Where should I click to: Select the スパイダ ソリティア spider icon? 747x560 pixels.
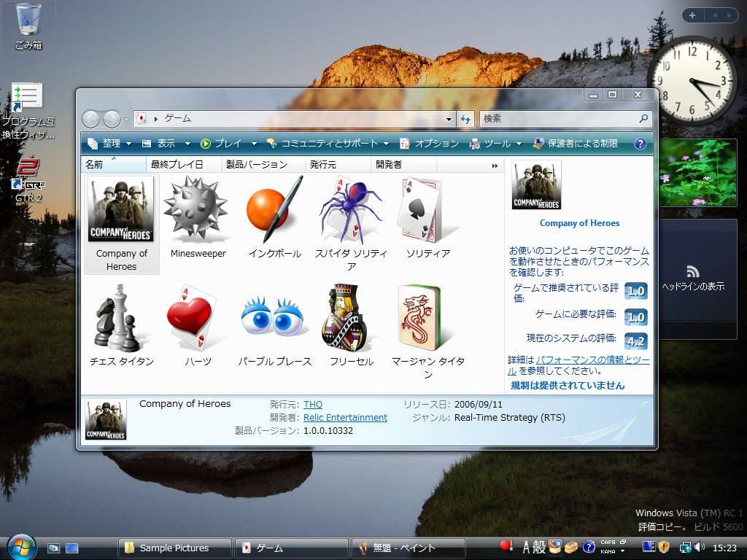point(351,209)
